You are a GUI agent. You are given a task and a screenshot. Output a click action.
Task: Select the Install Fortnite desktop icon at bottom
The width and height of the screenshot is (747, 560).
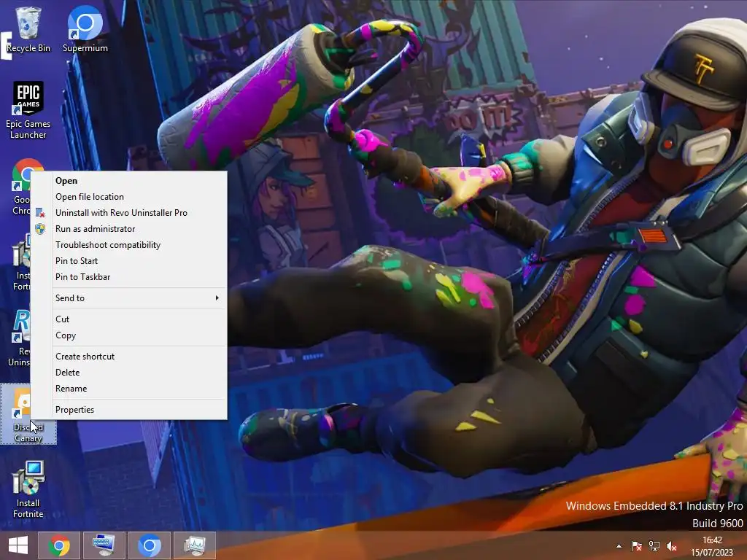pyautogui.click(x=28, y=489)
